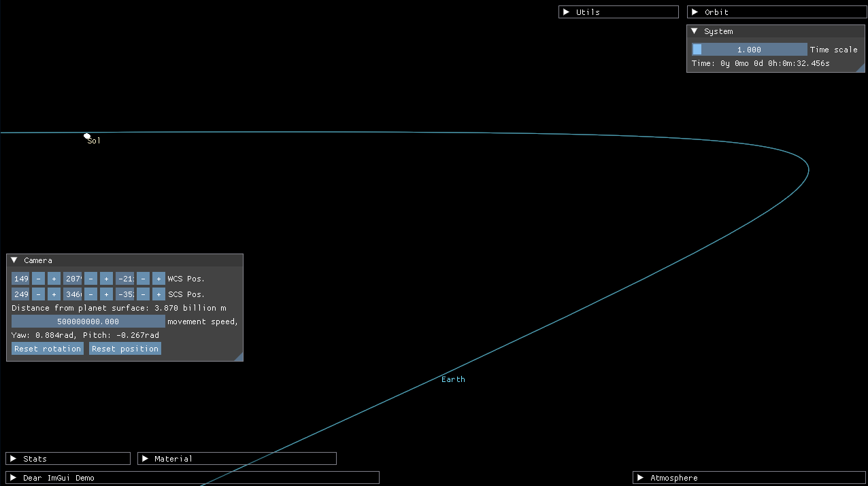Click the System panel resize corner
The height and width of the screenshot is (486, 868).
[861, 68]
